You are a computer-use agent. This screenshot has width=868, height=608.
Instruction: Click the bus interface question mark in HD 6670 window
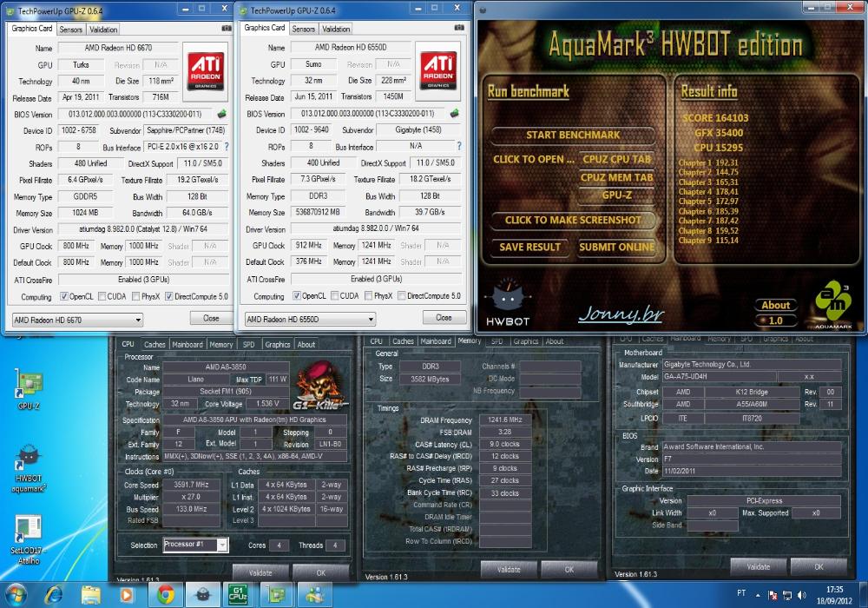coord(227,147)
